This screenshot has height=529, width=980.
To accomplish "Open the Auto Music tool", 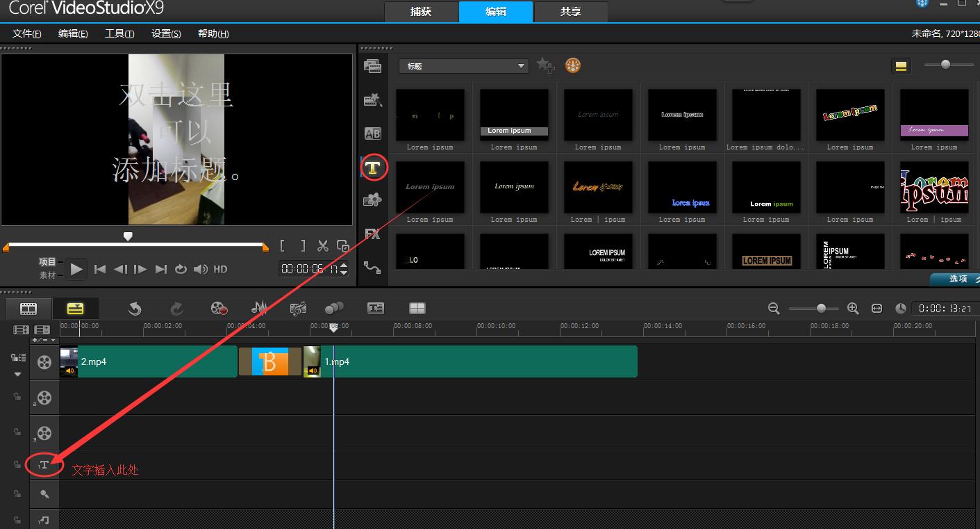I will pyautogui.click(x=299, y=309).
